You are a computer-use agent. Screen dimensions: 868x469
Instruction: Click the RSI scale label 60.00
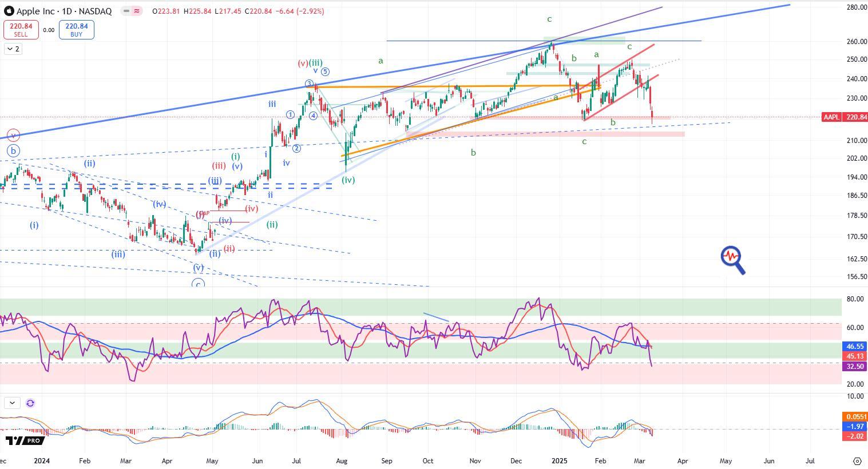[855, 328]
